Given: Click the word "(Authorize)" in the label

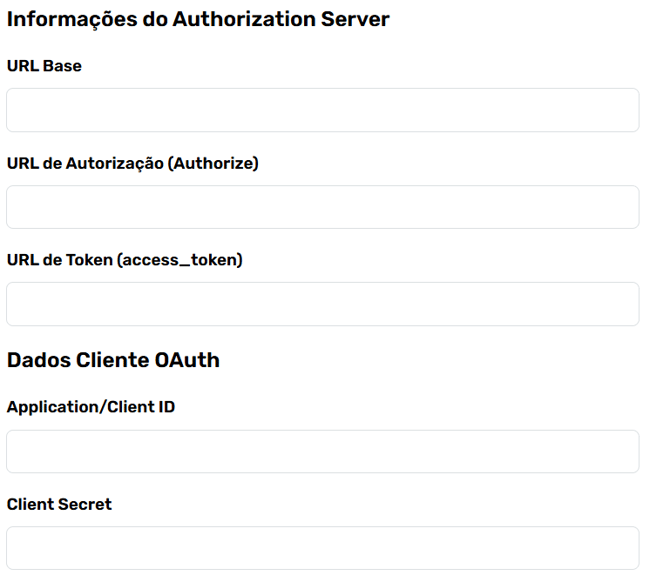Looking at the screenshot, I should (x=214, y=163).
